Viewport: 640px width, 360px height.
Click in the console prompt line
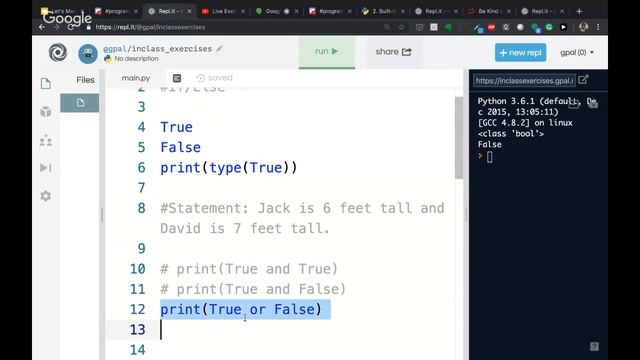490,157
